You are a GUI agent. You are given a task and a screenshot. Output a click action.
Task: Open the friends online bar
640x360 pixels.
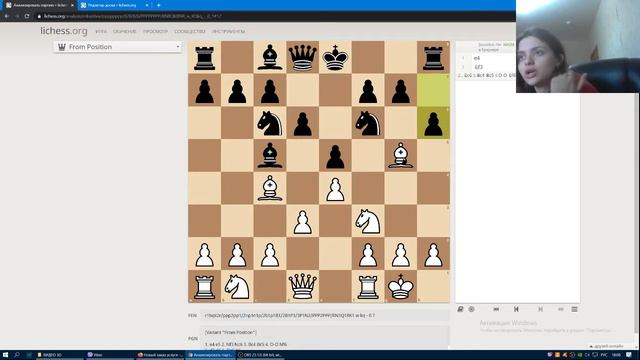point(607,346)
